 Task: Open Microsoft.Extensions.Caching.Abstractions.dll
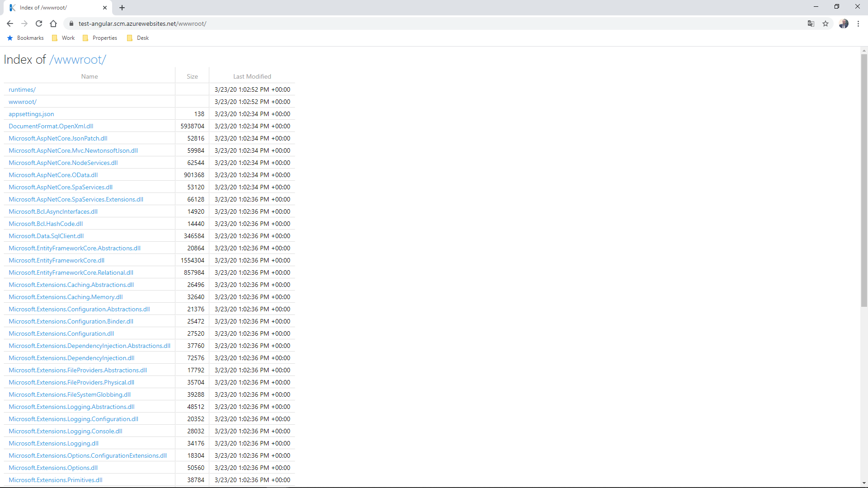click(71, 285)
